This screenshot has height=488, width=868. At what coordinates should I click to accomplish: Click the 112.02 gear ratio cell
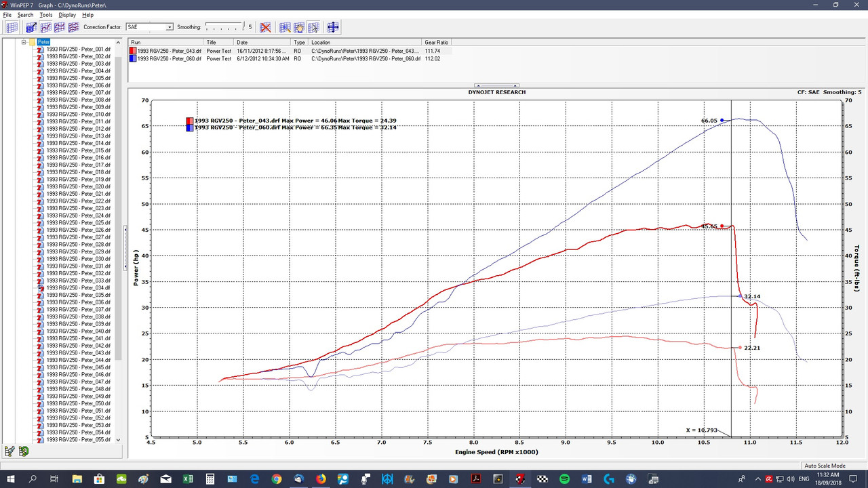(x=433, y=58)
